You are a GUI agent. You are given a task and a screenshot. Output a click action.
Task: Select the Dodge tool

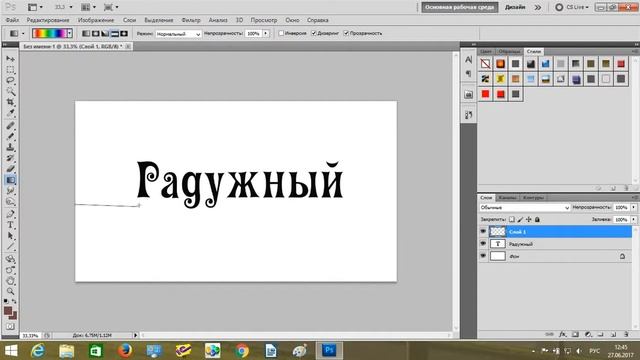coord(10,202)
